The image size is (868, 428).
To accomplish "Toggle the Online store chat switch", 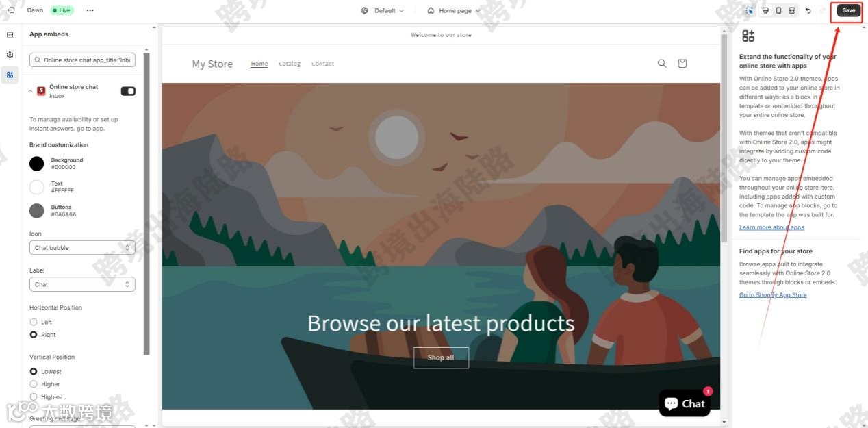I will point(128,91).
